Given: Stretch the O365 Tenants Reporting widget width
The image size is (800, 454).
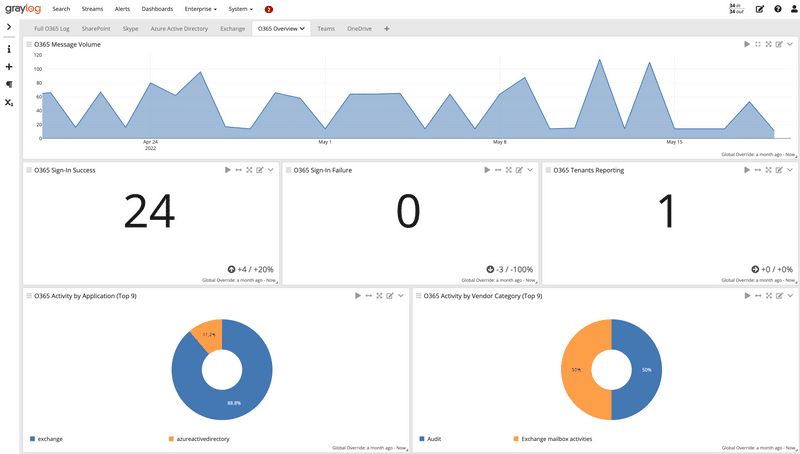Looking at the screenshot, I should coord(758,170).
